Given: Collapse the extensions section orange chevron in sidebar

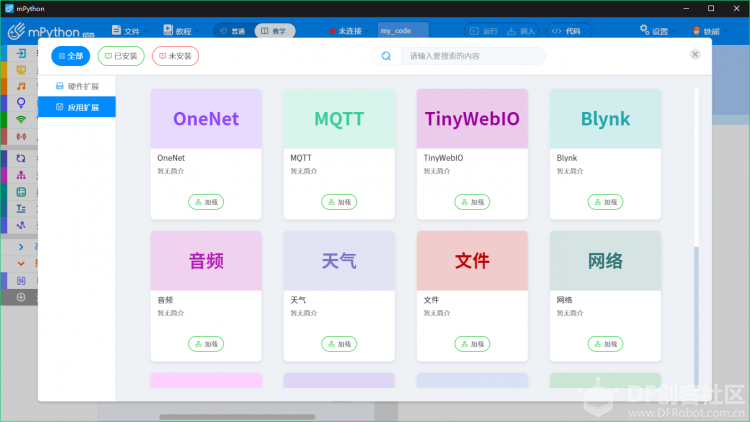Looking at the screenshot, I should [21, 264].
